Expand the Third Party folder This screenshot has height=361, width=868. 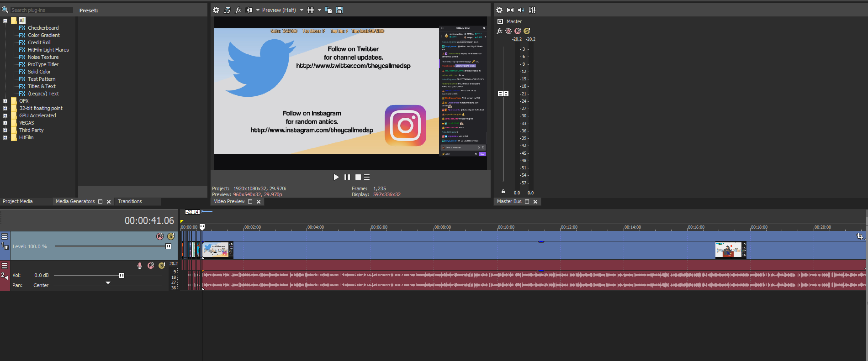pyautogui.click(x=5, y=130)
